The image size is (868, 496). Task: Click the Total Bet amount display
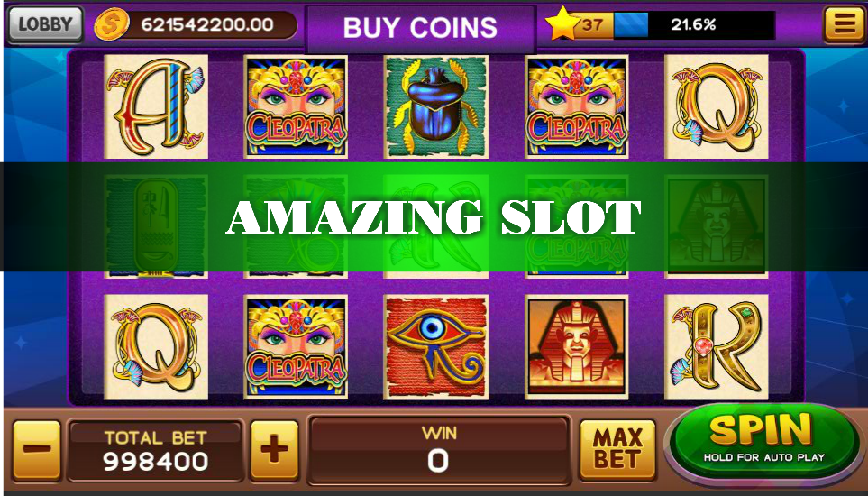click(156, 450)
